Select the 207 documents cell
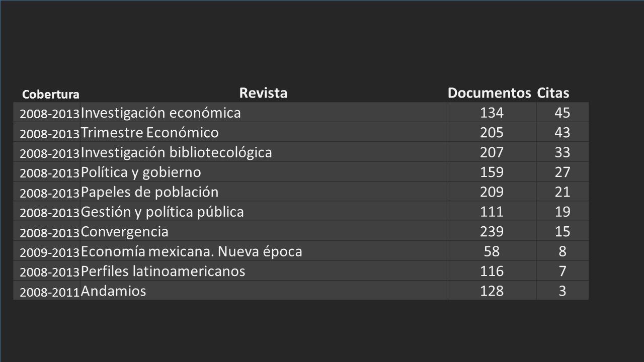 [x=492, y=152]
